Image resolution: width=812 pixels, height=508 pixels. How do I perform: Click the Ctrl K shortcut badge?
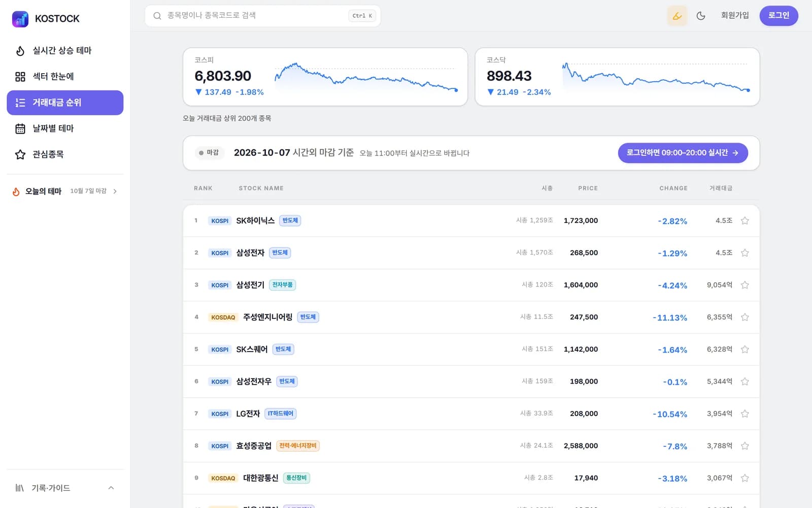point(362,16)
